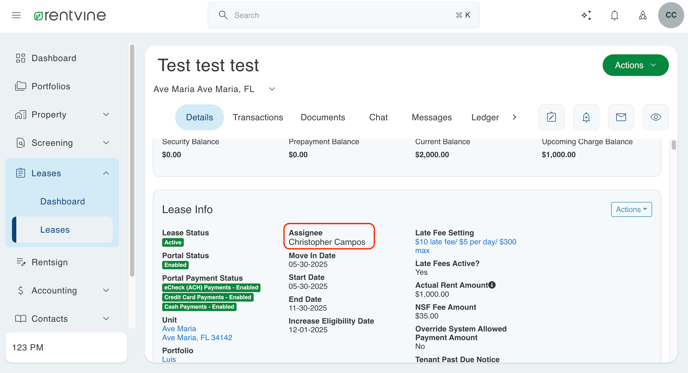Open the Ave Maria unit link

179,329
